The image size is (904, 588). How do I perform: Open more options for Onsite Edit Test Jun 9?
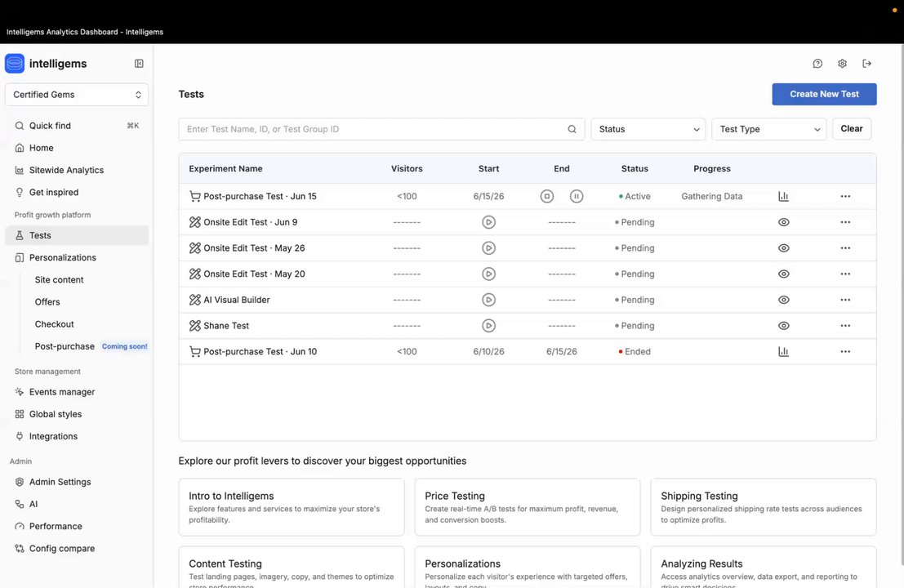coord(845,222)
